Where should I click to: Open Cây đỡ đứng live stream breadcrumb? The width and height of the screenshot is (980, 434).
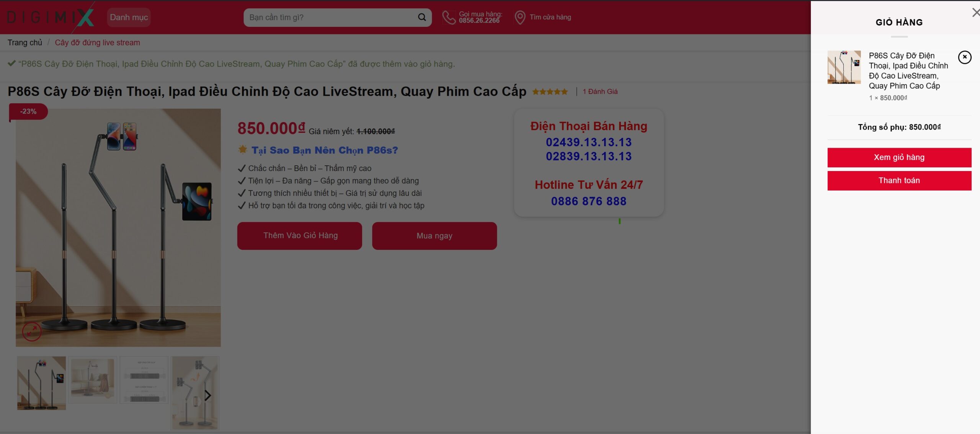[x=97, y=42]
